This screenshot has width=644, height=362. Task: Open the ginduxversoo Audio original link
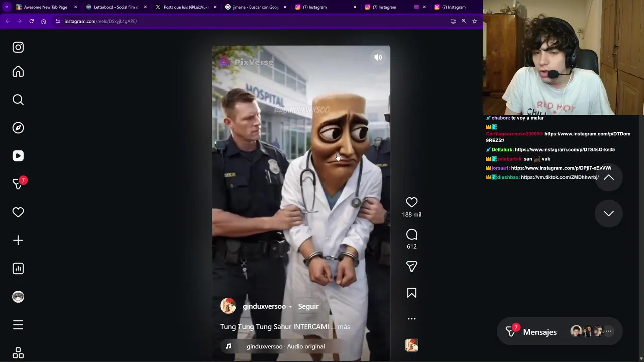[x=285, y=346]
